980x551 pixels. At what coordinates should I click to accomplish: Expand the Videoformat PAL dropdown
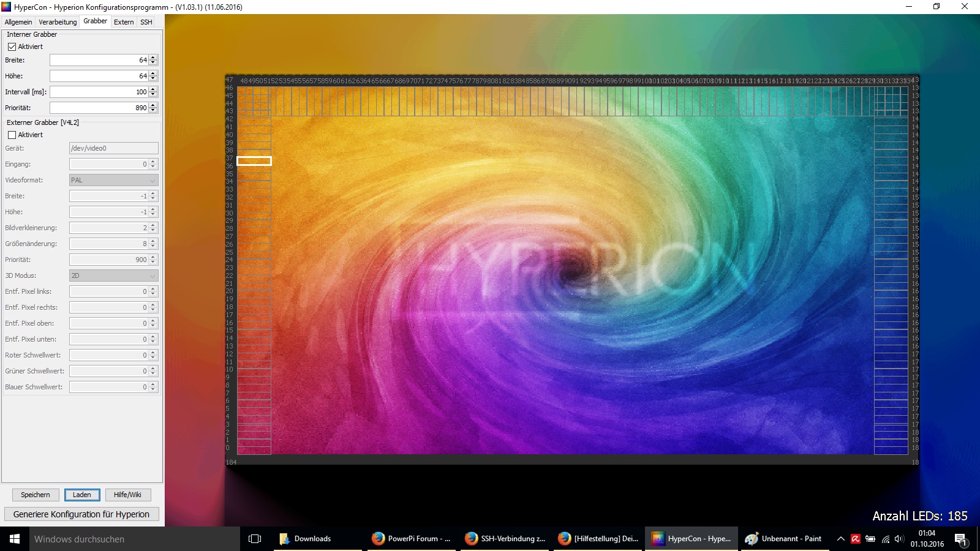[x=113, y=180]
